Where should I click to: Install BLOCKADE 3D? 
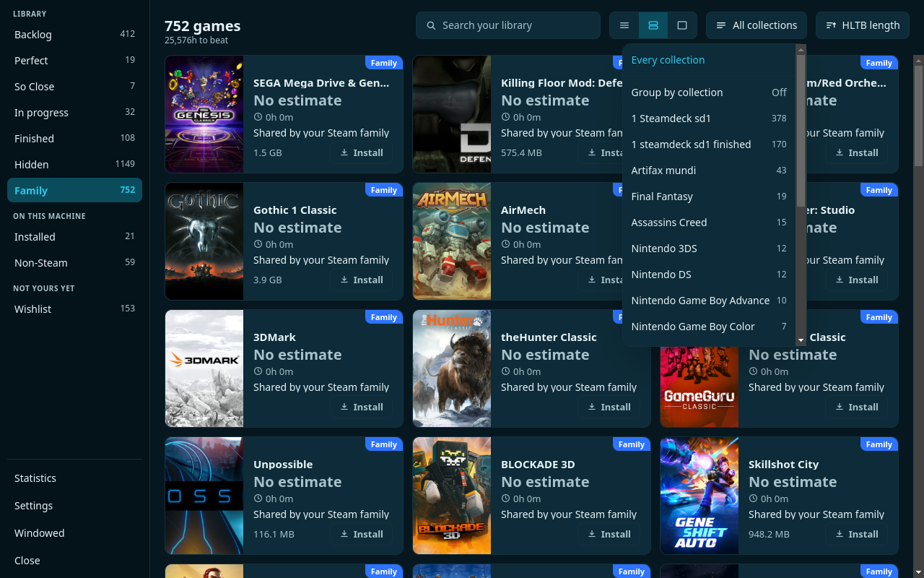pos(609,535)
